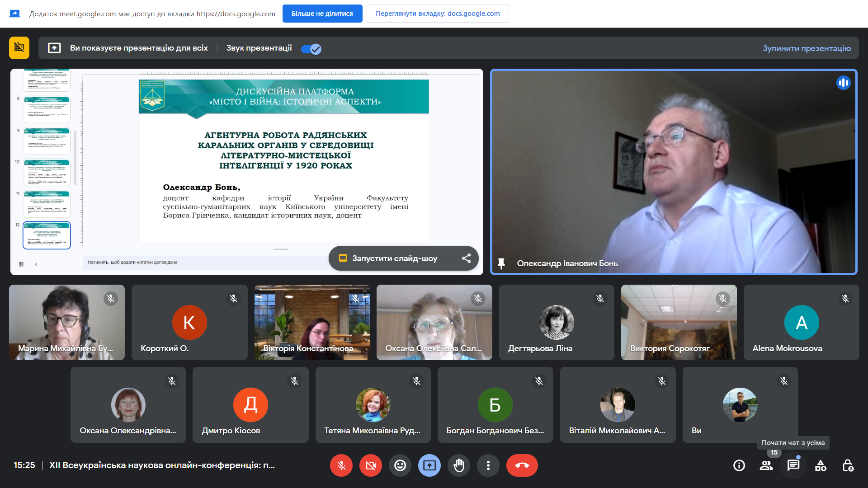
Task: Open the three-dot more options menu
Action: (488, 465)
